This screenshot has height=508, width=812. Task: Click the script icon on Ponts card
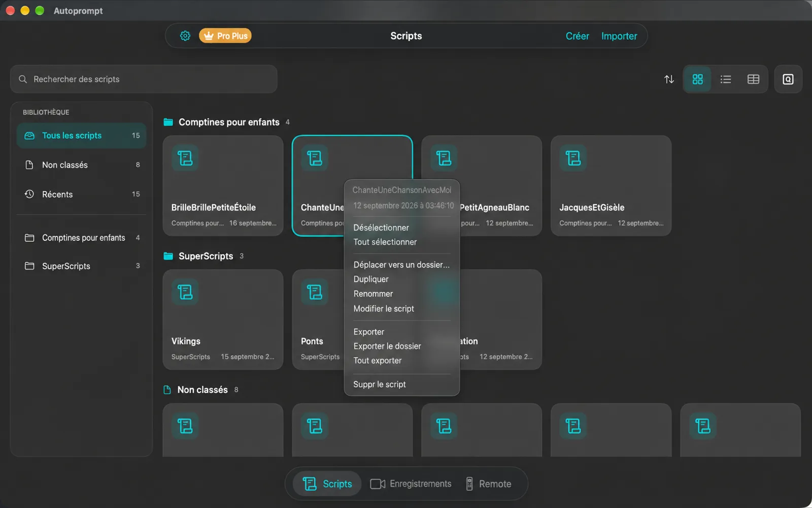click(x=315, y=292)
